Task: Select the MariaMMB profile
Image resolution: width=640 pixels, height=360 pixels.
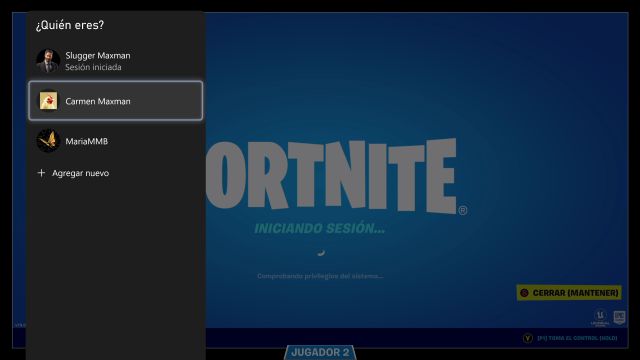Action: coord(116,141)
